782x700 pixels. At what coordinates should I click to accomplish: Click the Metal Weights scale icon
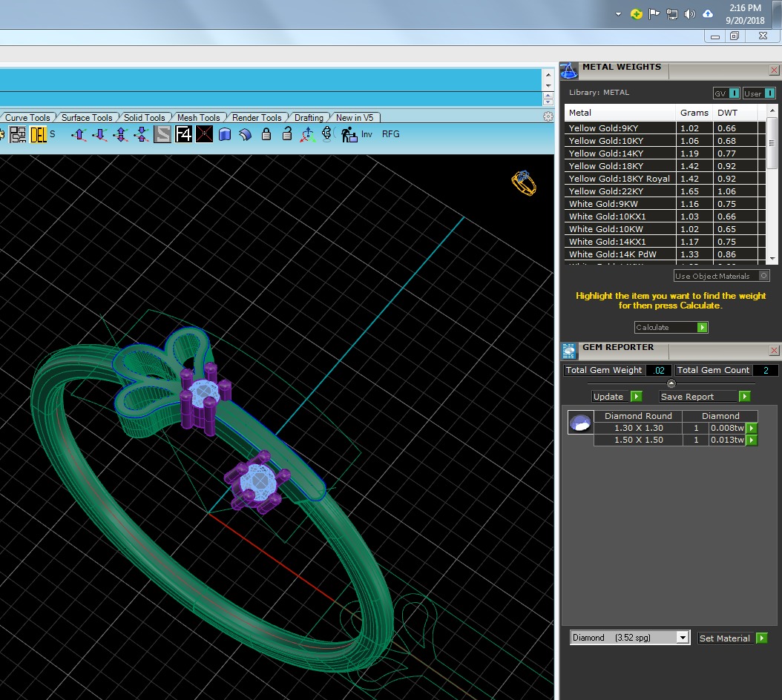click(569, 70)
